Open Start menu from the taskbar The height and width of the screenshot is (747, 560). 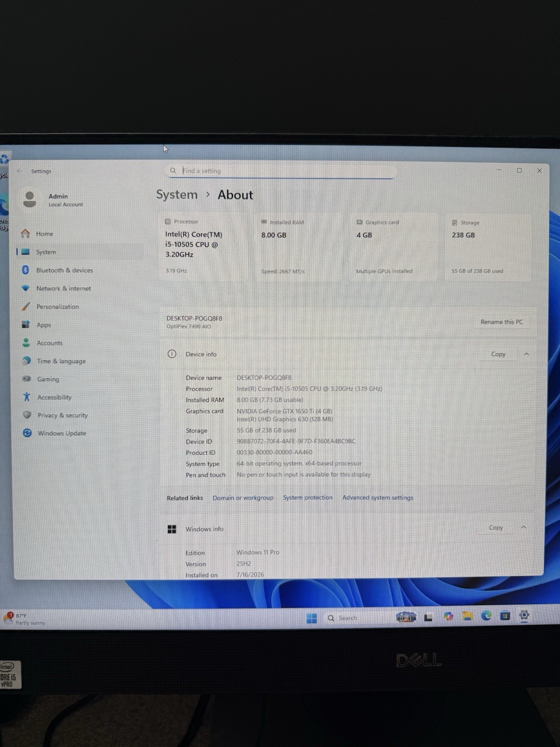(312, 618)
